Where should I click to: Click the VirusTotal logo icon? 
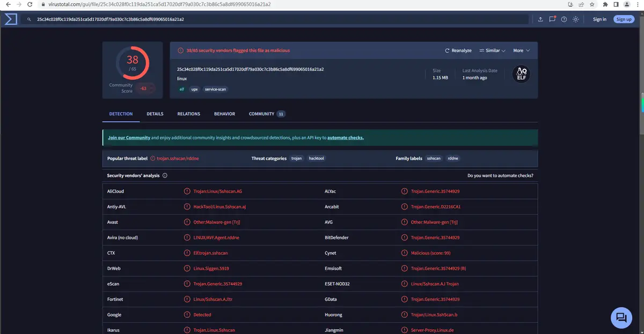pos(11,19)
